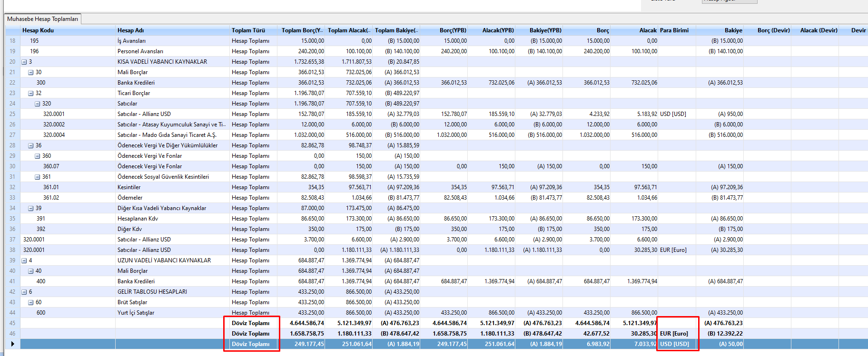
Task: Sort by Hesap Kodu column header
Action: pos(38,30)
